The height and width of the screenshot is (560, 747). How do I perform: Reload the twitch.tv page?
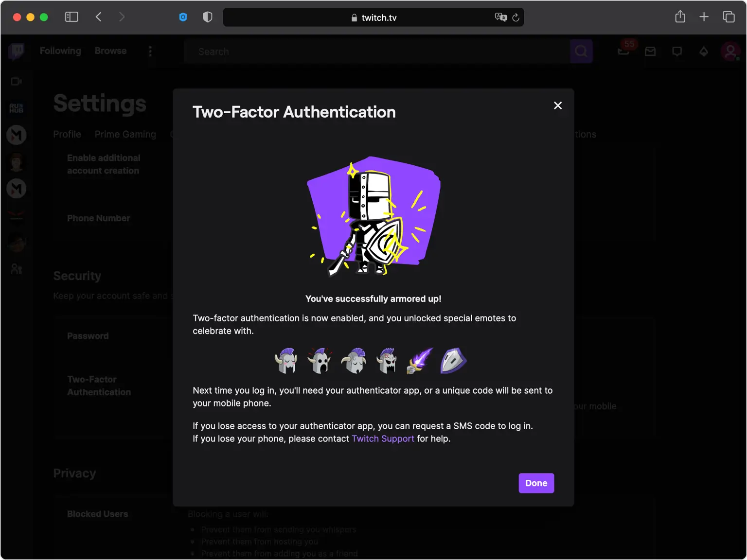(516, 17)
